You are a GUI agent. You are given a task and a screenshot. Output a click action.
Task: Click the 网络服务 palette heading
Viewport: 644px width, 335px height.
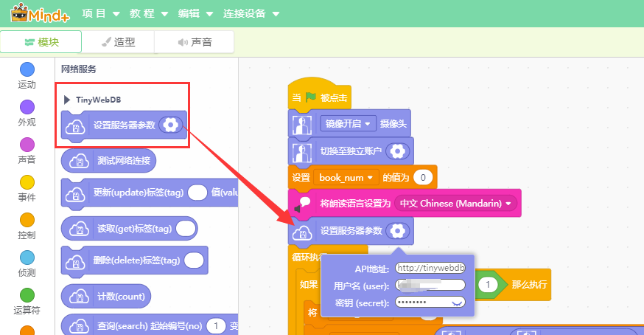78,69
